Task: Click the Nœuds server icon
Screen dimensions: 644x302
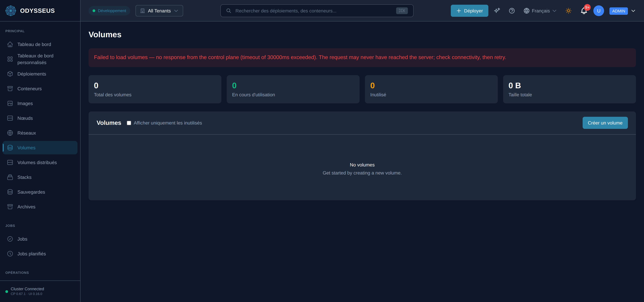Action: (x=10, y=118)
